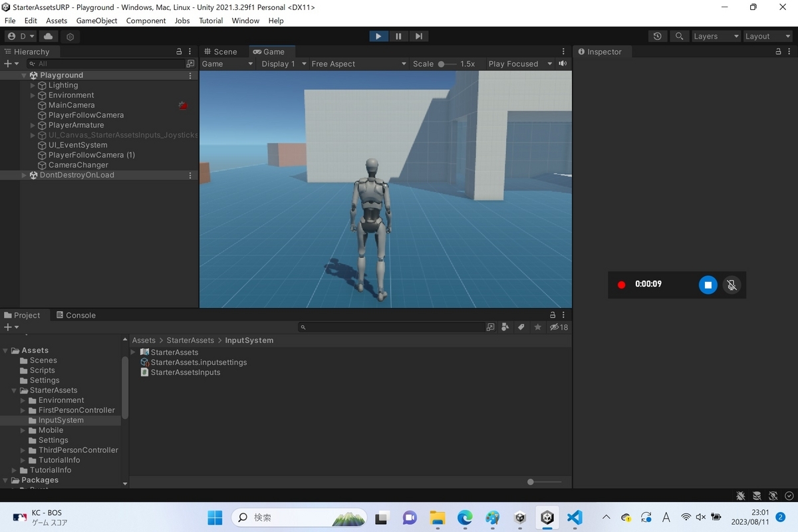Click the Hierarchy search field
Viewport: 798px width, 532px height.
click(106, 64)
